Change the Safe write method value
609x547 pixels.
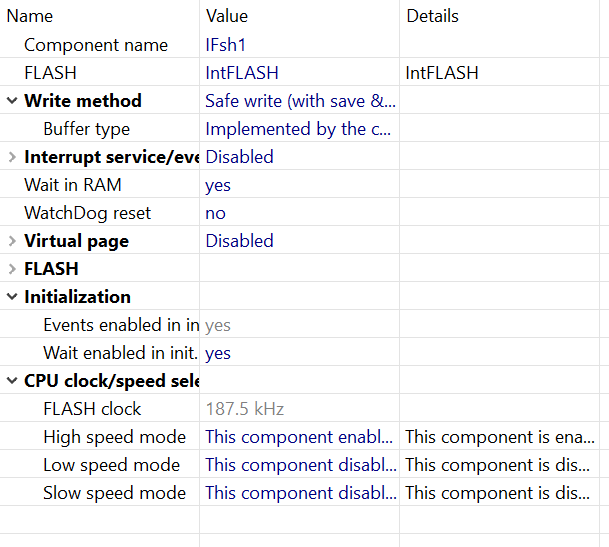pos(299,101)
